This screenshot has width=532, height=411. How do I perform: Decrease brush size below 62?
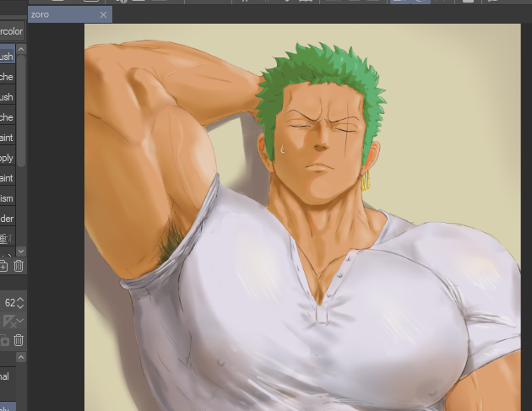pos(20,306)
